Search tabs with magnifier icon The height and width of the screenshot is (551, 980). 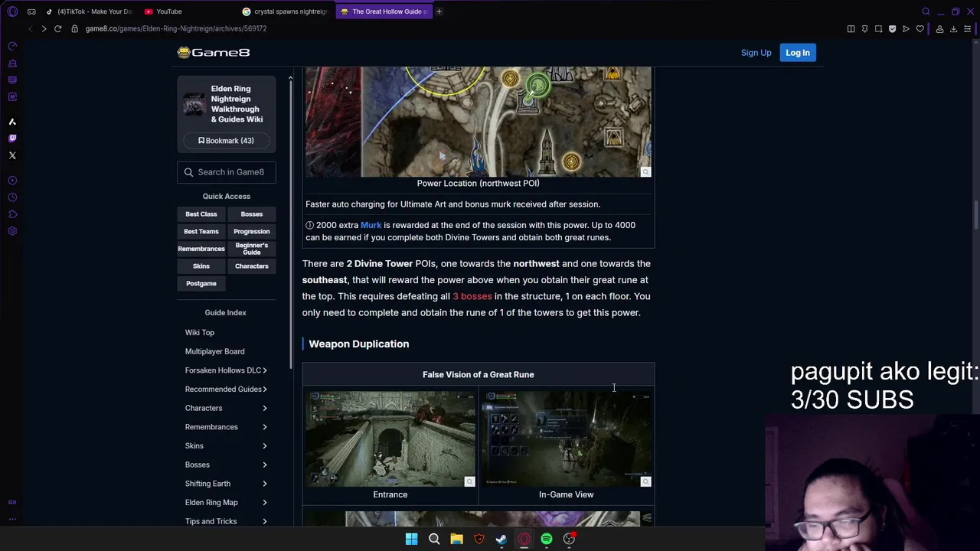(926, 11)
